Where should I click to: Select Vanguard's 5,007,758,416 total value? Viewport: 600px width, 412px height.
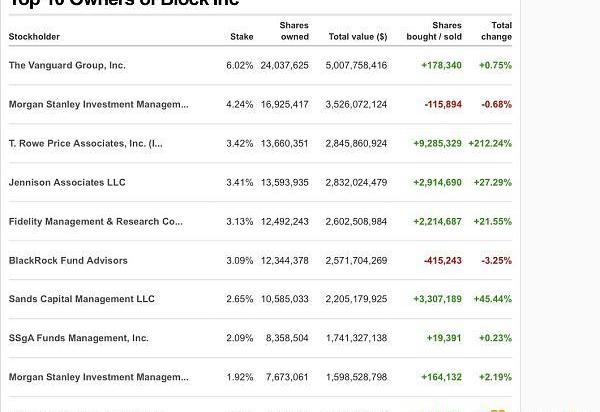(x=356, y=65)
